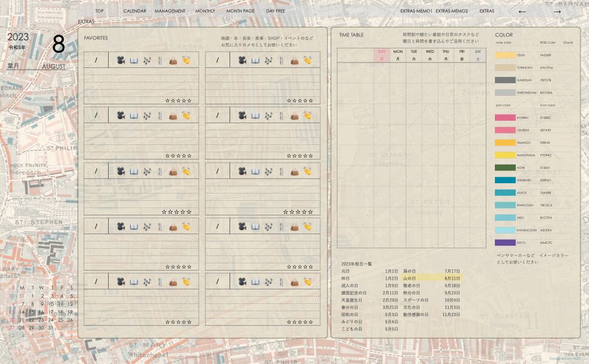Select the yellow event icon in the bottom-right favorites card
The image size is (589, 364).
click(308, 281)
